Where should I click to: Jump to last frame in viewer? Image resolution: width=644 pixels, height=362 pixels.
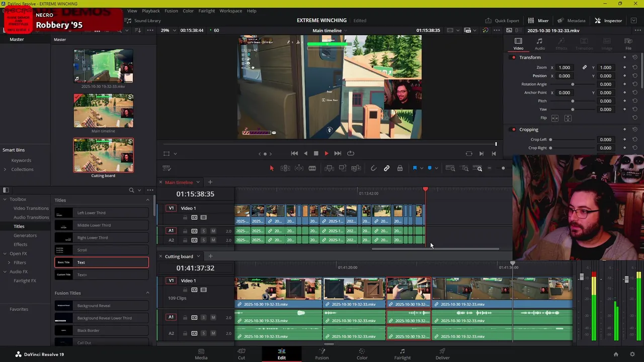click(338, 153)
